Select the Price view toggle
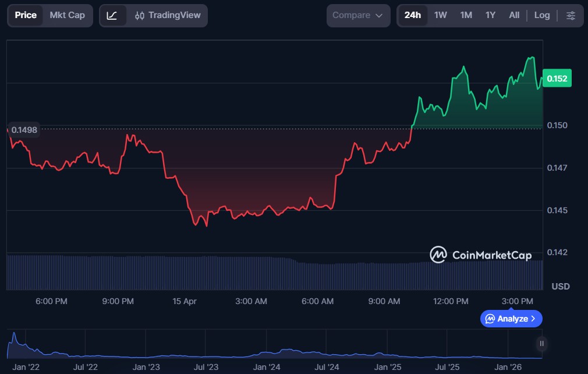This screenshot has width=588, height=374. 26,15
